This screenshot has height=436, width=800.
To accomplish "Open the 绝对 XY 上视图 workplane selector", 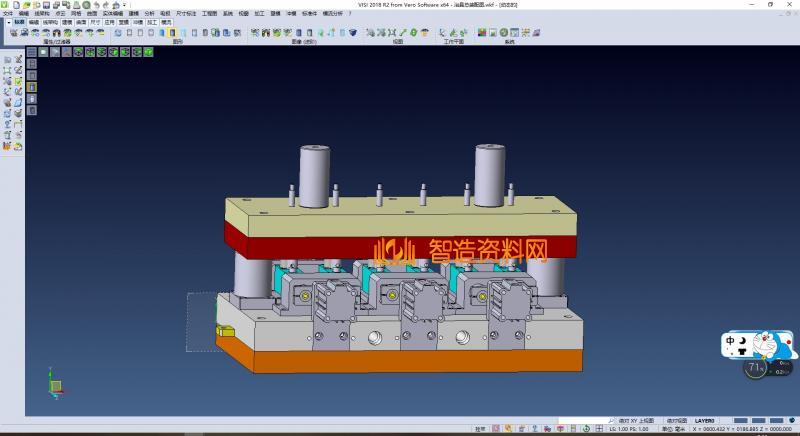I will [636, 420].
